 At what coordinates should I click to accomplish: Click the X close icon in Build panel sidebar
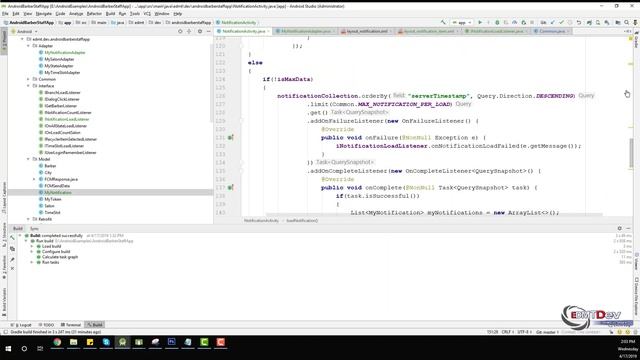click(x=12, y=269)
